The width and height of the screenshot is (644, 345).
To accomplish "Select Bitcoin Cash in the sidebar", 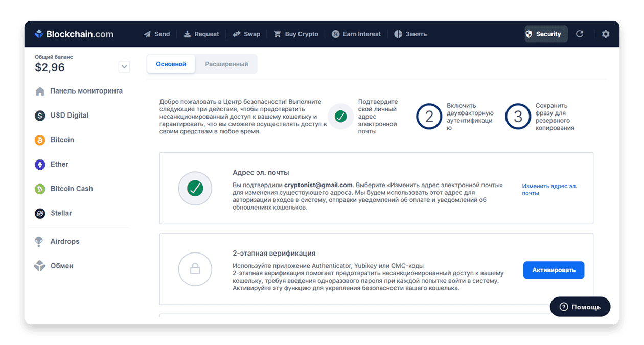I will coord(64,189).
